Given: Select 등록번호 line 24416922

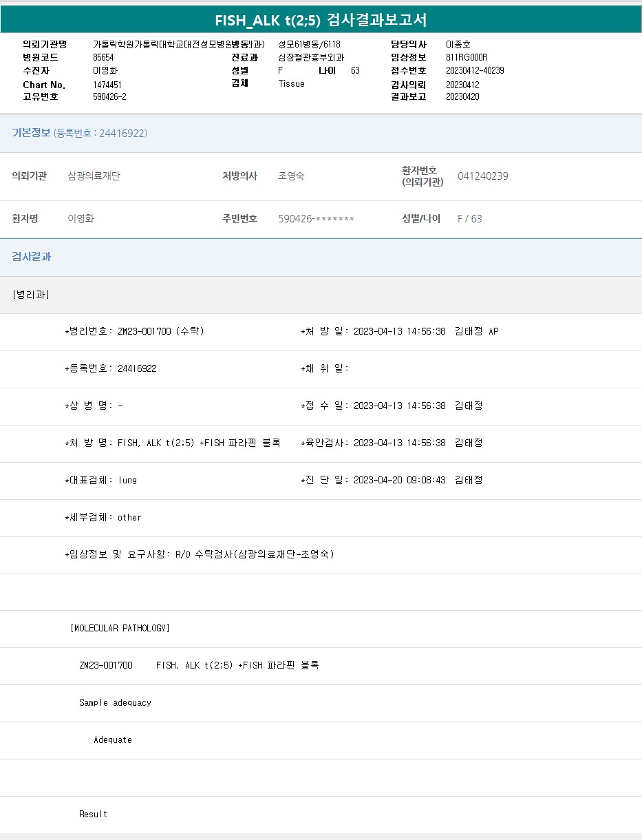Looking at the screenshot, I should (x=111, y=368).
